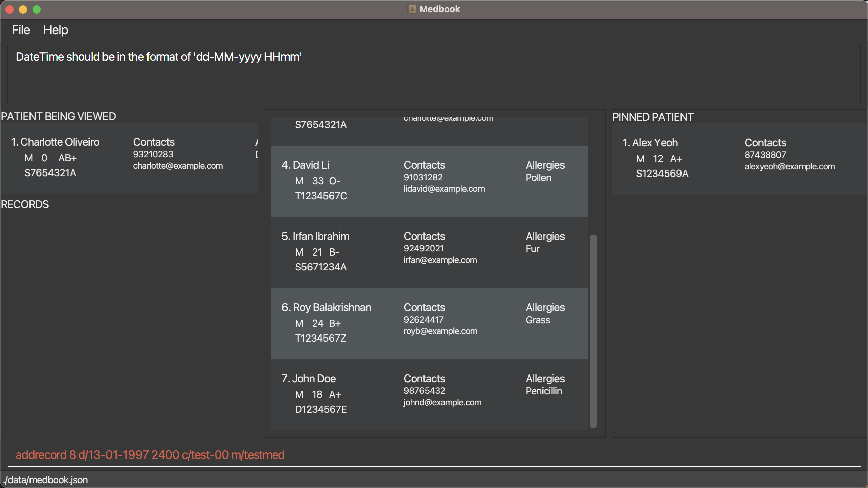Select John Doe patient card
The height and width of the screenshot is (488, 868).
click(429, 394)
